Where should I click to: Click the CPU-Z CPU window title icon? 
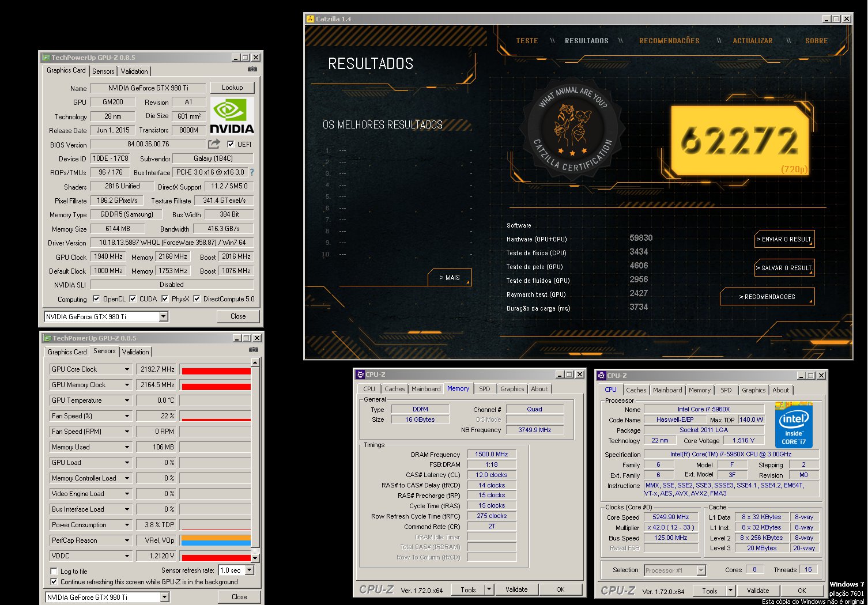(602, 376)
